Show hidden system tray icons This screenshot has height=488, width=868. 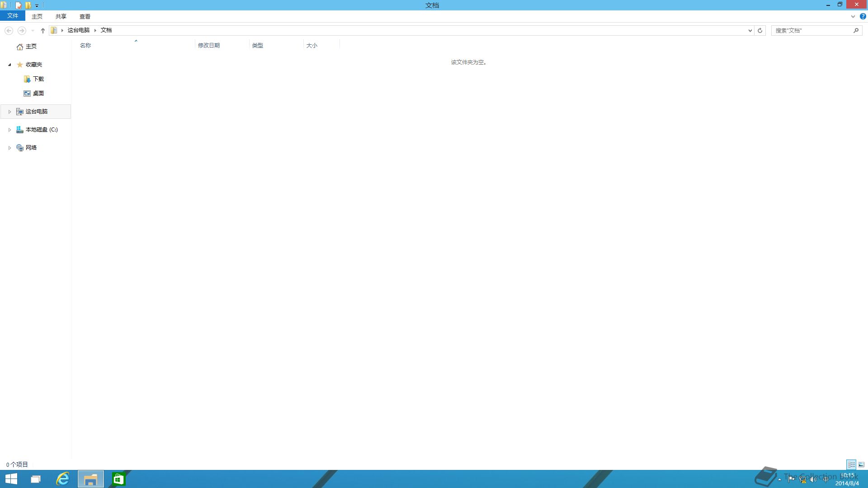[x=779, y=479]
